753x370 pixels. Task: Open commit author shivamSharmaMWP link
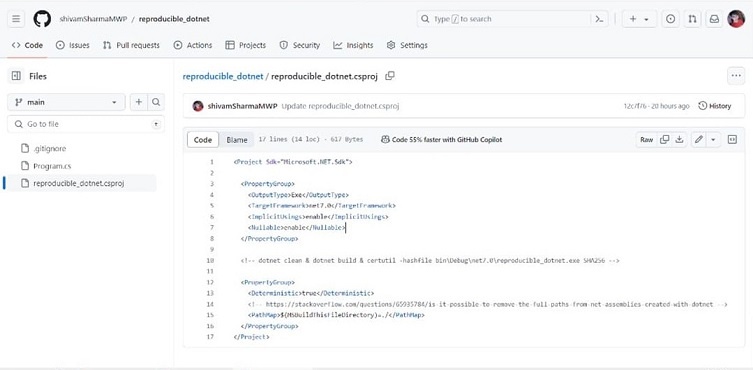tap(243, 106)
